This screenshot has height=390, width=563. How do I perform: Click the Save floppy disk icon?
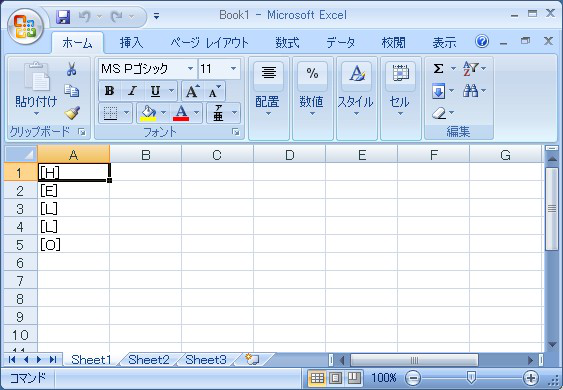pyautogui.click(x=63, y=17)
